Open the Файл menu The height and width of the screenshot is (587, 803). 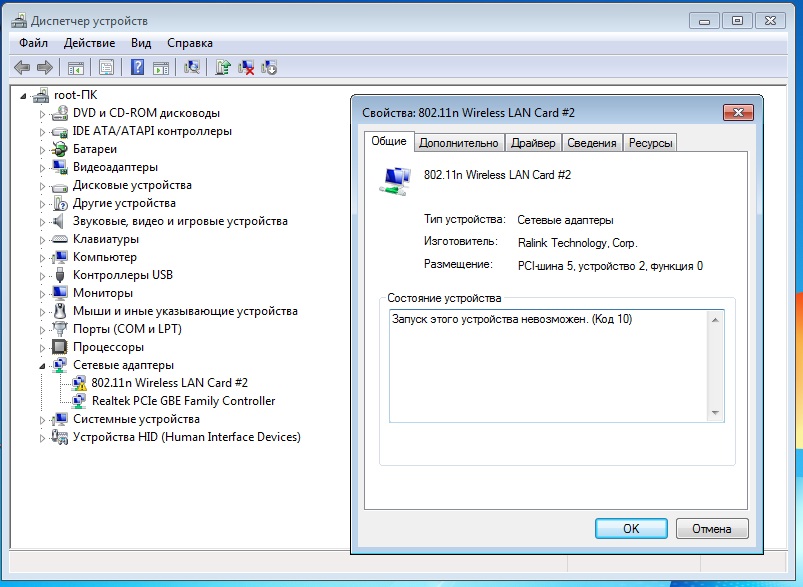33,43
